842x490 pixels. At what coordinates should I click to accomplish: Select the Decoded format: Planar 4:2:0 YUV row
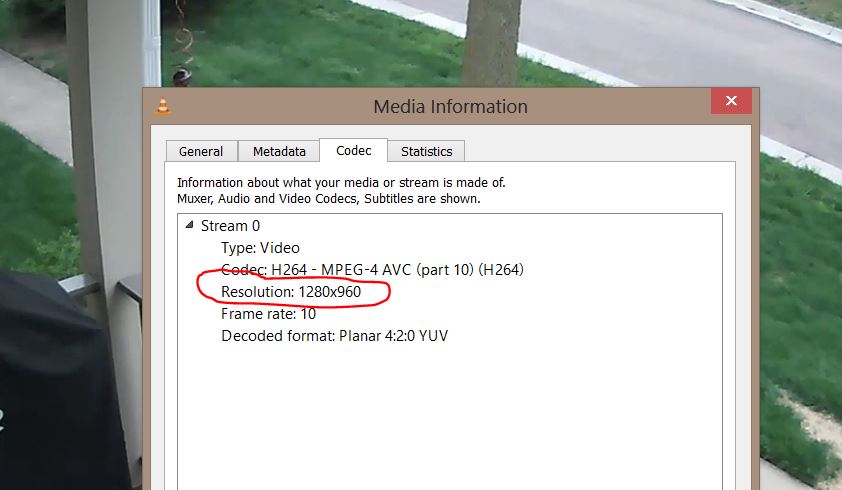pyautogui.click(x=334, y=336)
